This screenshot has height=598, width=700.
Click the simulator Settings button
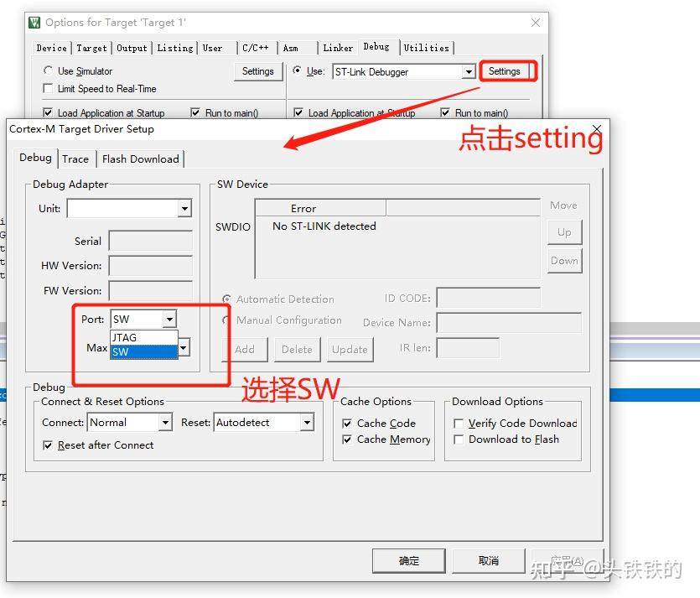258,71
